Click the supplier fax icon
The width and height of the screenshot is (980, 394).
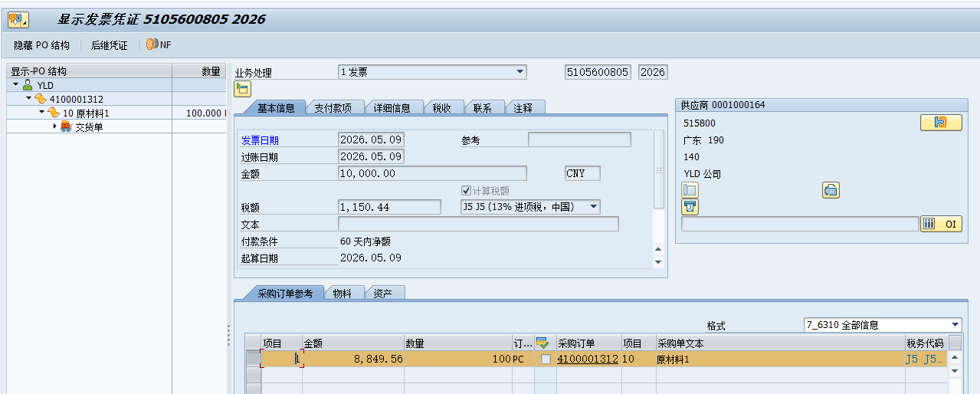831,190
